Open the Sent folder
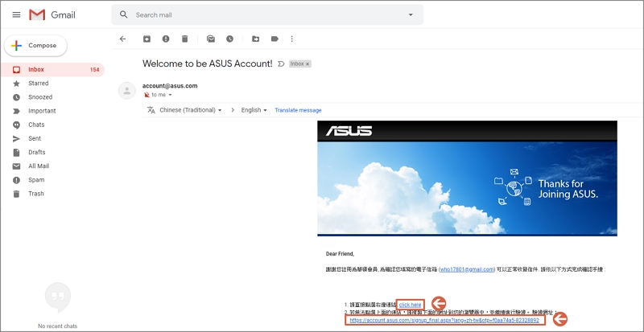 coord(52,138)
